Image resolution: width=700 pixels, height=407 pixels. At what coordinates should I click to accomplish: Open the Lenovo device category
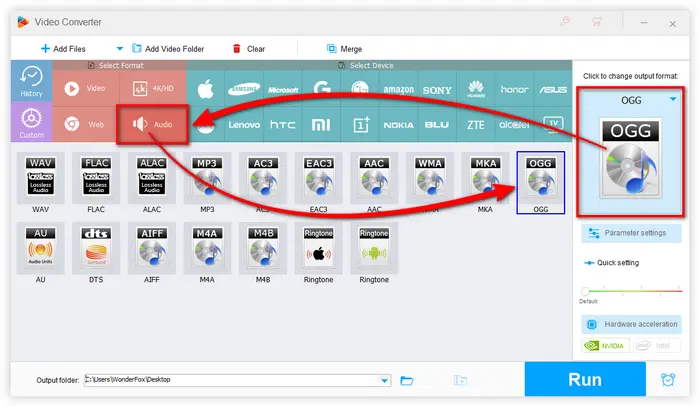(x=244, y=125)
